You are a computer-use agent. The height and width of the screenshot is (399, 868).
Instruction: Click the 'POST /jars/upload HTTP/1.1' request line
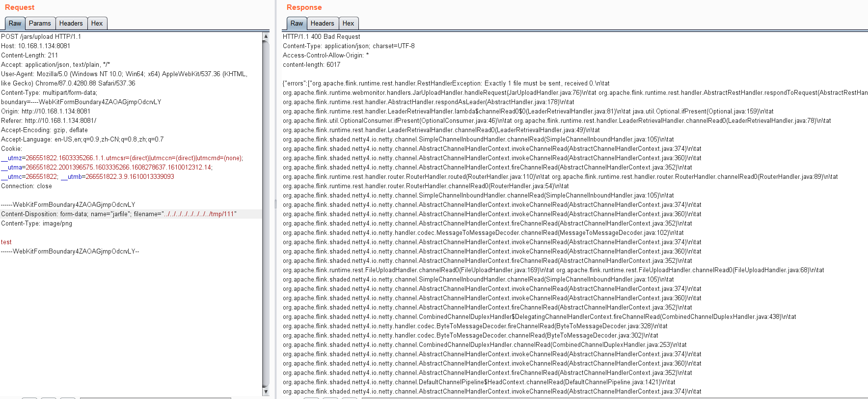41,36
